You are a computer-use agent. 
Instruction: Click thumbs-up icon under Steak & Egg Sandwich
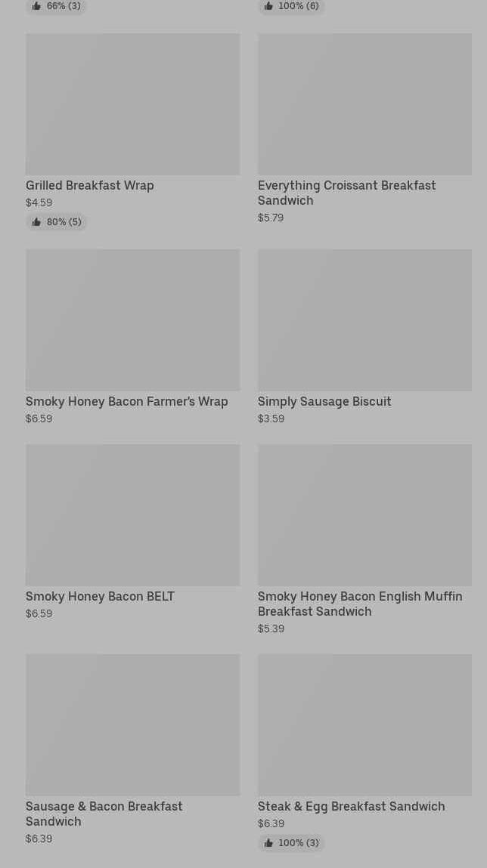pyautogui.click(x=268, y=843)
